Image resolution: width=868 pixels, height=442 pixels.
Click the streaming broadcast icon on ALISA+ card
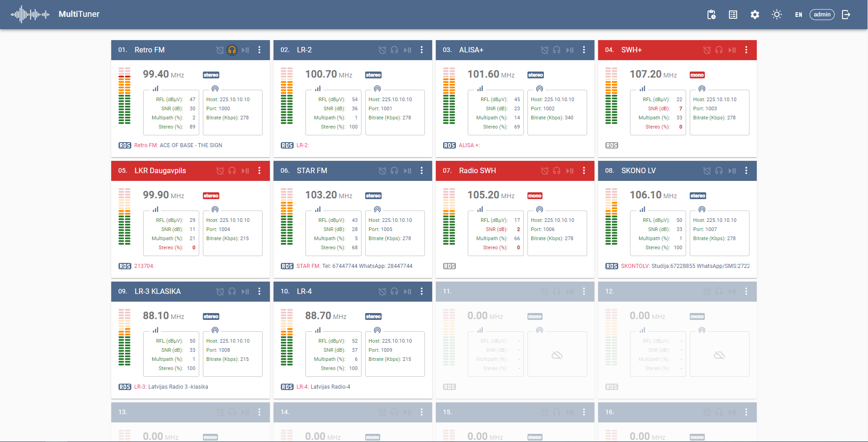coord(539,89)
